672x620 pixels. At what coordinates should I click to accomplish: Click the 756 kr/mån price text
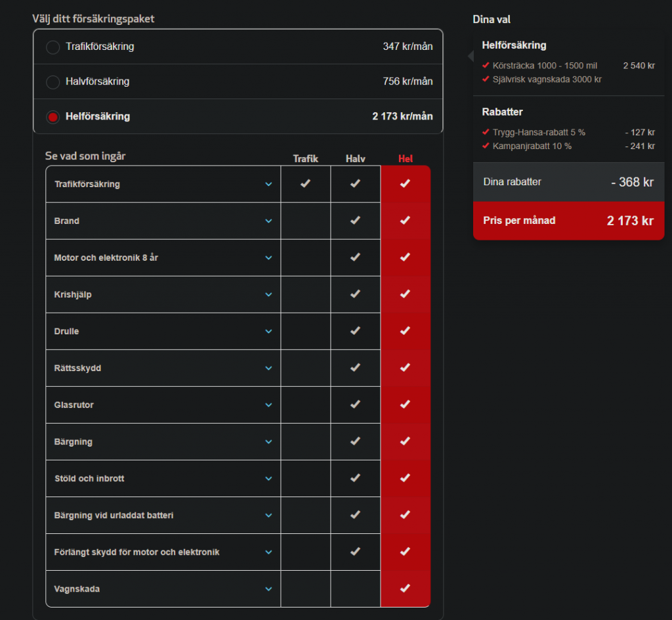click(x=408, y=81)
